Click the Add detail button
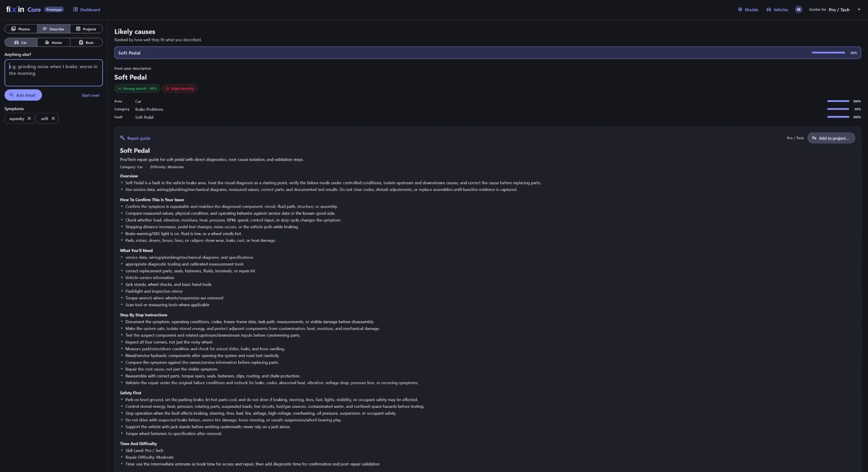This screenshot has height=472, width=868. pos(23,95)
